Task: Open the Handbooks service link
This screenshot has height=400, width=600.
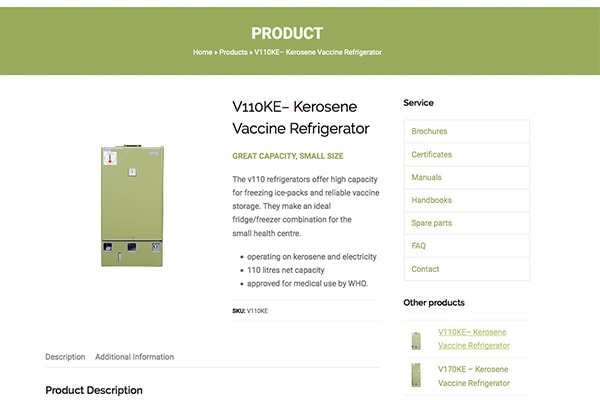Action: click(x=431, y=200)
